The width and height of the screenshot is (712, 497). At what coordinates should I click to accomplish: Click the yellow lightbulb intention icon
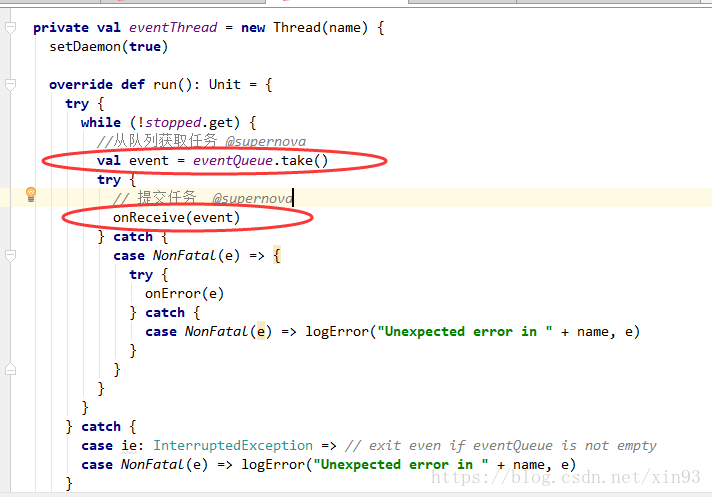31,194
